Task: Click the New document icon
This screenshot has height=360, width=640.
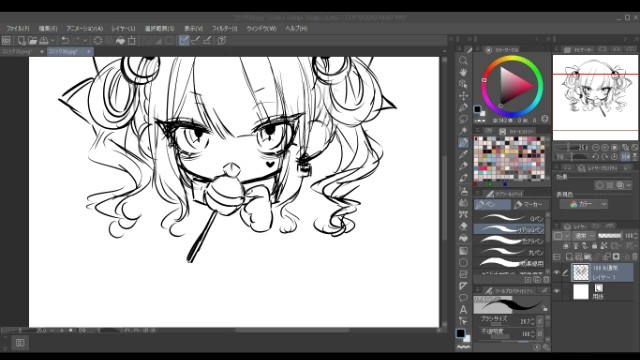Action: [x=22, y=40]
